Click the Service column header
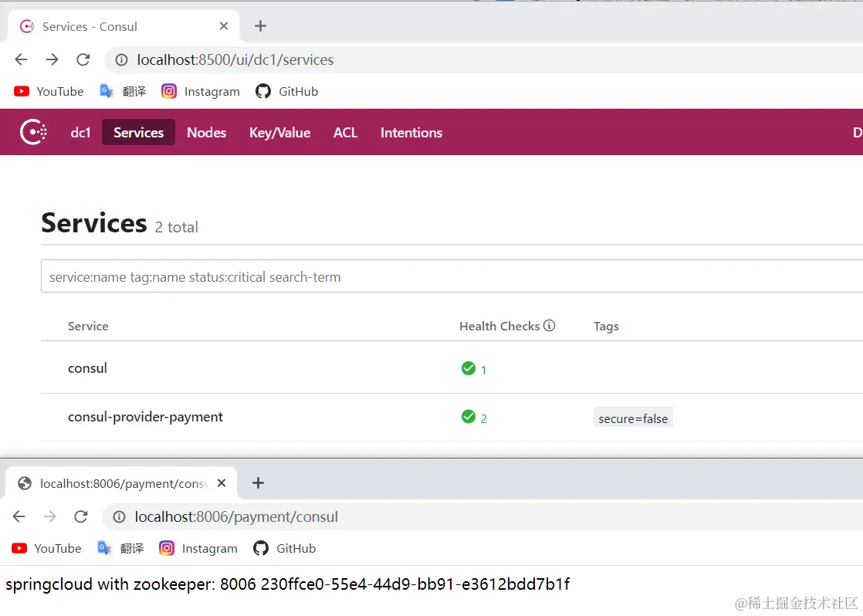 click(88, 326)
